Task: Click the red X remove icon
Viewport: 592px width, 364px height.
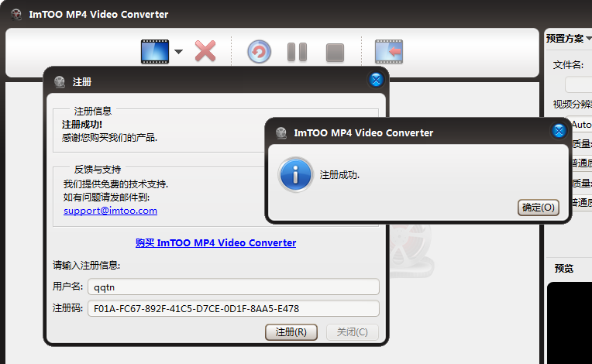Action: (205, 52)
